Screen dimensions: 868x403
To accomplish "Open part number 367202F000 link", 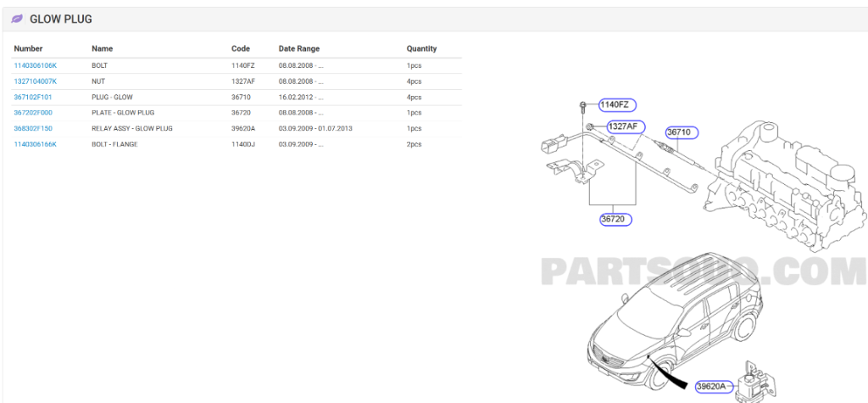I will tap(33, 113).
